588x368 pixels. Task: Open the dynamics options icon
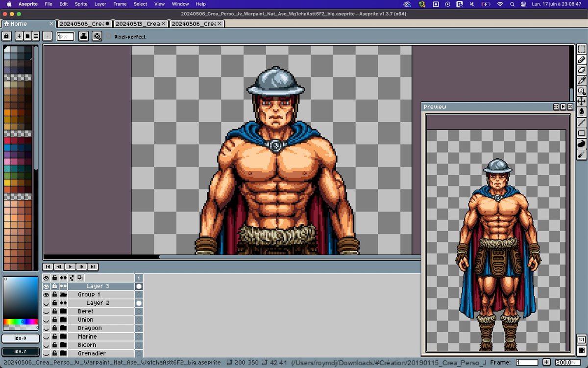click(97, 36)
